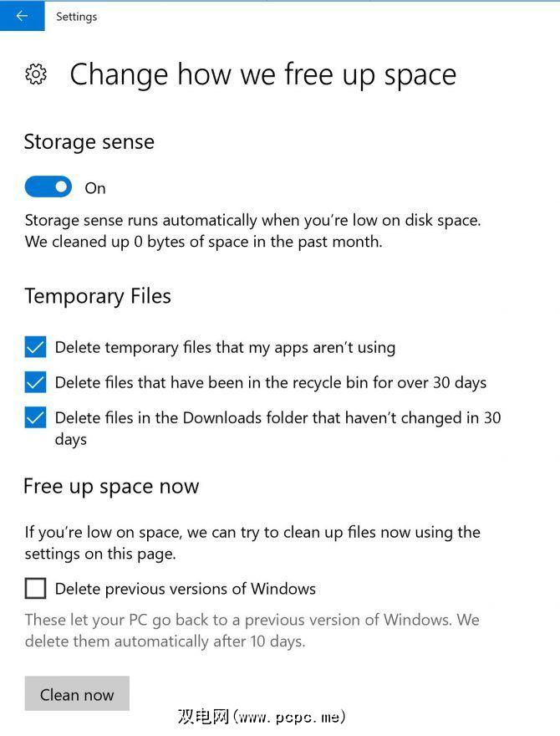The image size is (560, 736).
Task: Turn off the Storage sense switch
Action: pos(48,187)
